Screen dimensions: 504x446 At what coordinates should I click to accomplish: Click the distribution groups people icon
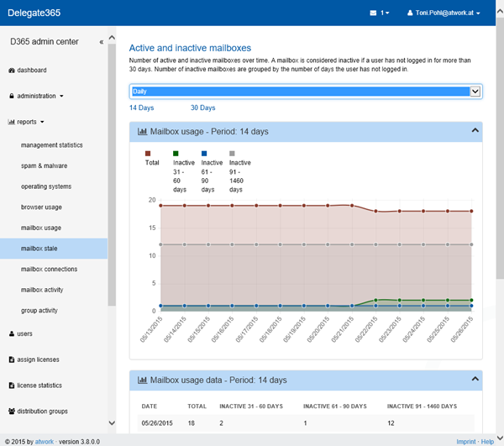click(x=12, y=412)
